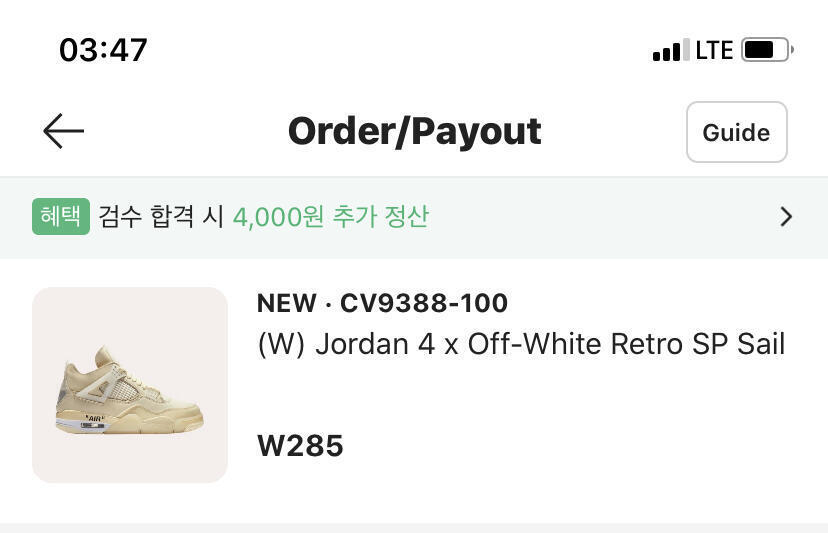The width and height of the screenshot is (828, 533).
Task: Tap the 03:47 clock in status bar
Action: (103, 50)
